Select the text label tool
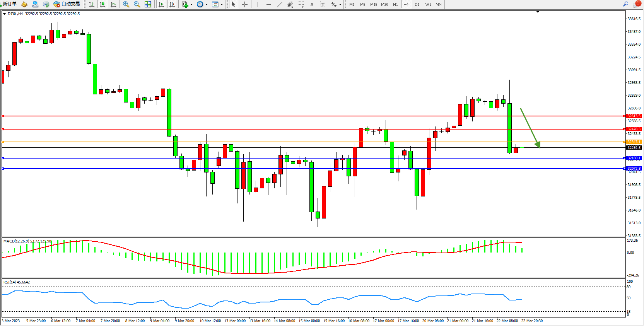The image size is (644, 326). [x=312, y=5]
